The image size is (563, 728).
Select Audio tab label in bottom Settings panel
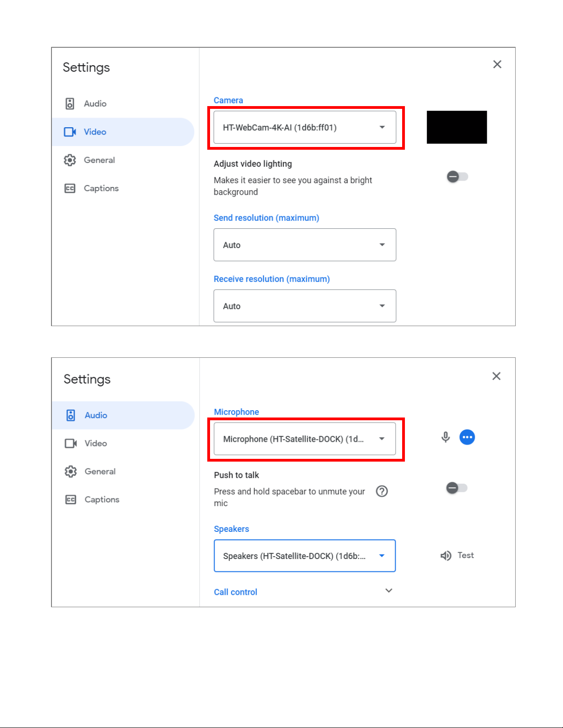[96, 415]
